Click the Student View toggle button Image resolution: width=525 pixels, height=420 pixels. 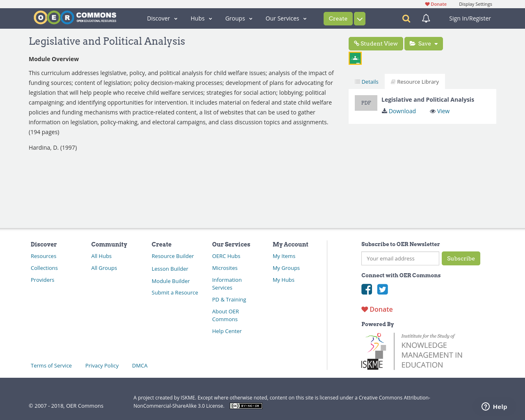376,43
